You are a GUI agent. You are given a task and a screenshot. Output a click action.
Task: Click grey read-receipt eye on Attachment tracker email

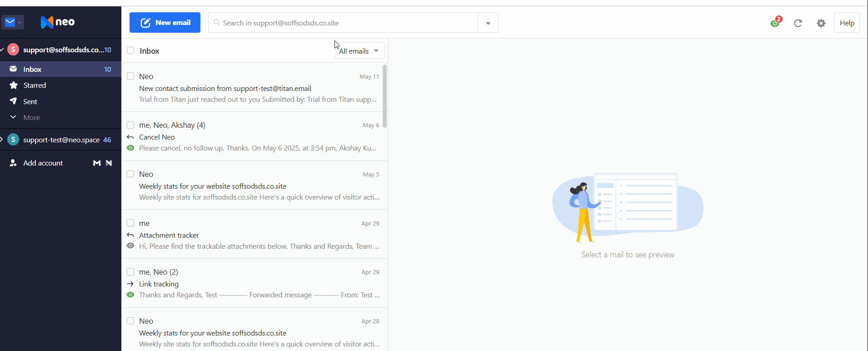pyautogui.click(x=130, y=246)
